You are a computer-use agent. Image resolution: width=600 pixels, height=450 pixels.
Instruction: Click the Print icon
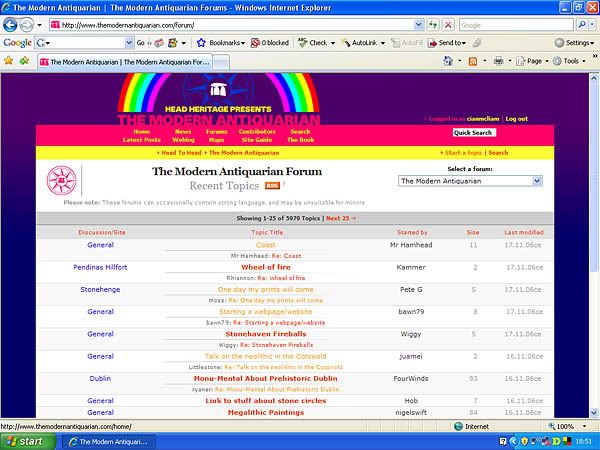498,61
